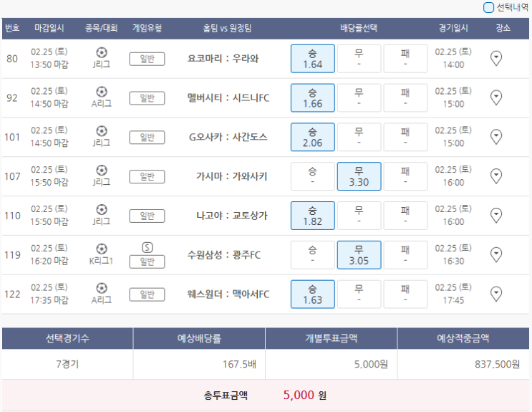Click soccer ball icon in row 80
This screenshot has height=412, width=532.
point(102,52)
